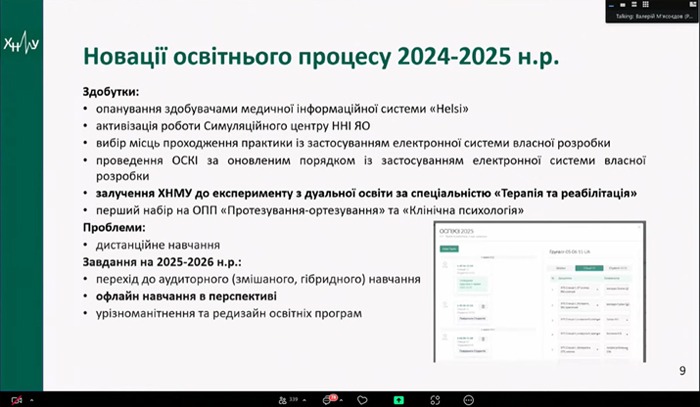Click the 'активізація роботи Симуляційного центру ННІ ЯО' line
This screenshot has width=700, height=407.
(233, 126)
